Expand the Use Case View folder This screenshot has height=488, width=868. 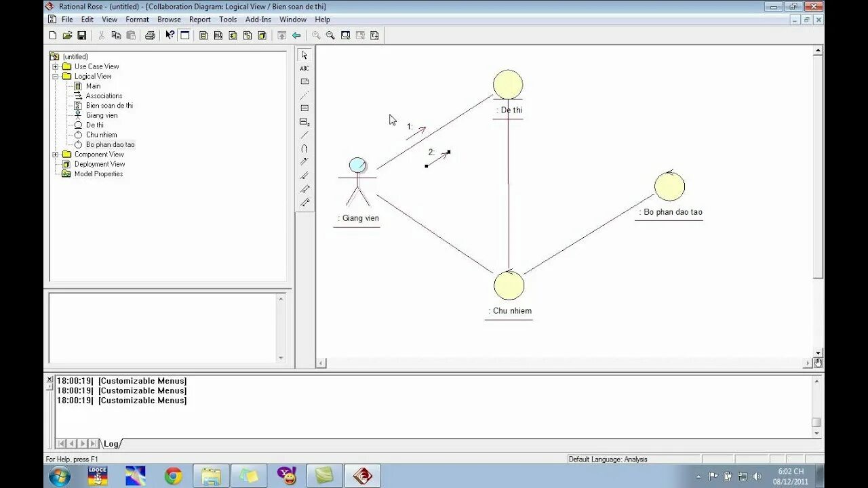56,66
